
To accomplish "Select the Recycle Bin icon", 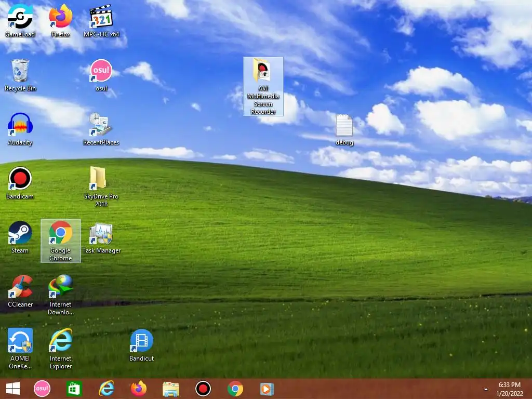I will [20, 75].
